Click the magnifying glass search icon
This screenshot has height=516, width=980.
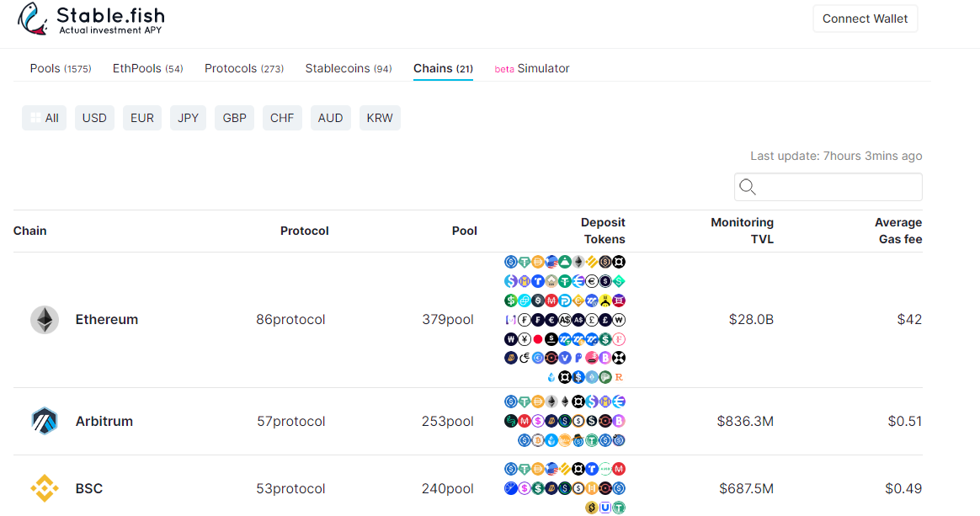747,187
